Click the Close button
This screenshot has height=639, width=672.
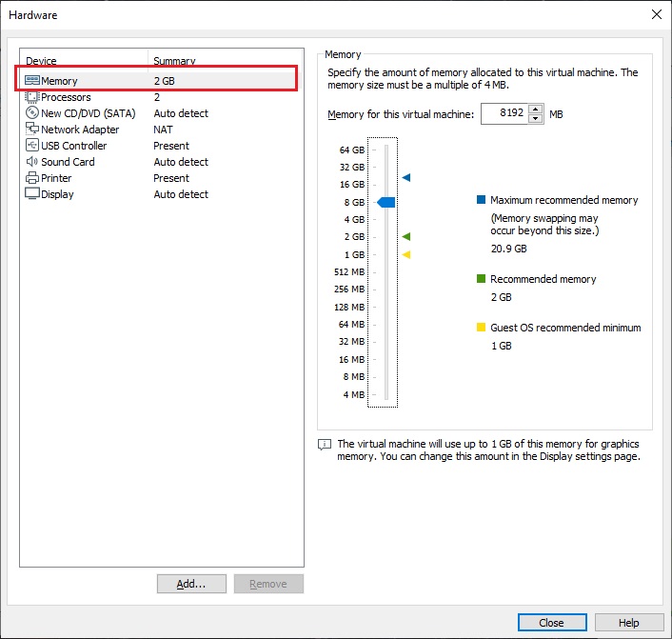tap(552, 622)
